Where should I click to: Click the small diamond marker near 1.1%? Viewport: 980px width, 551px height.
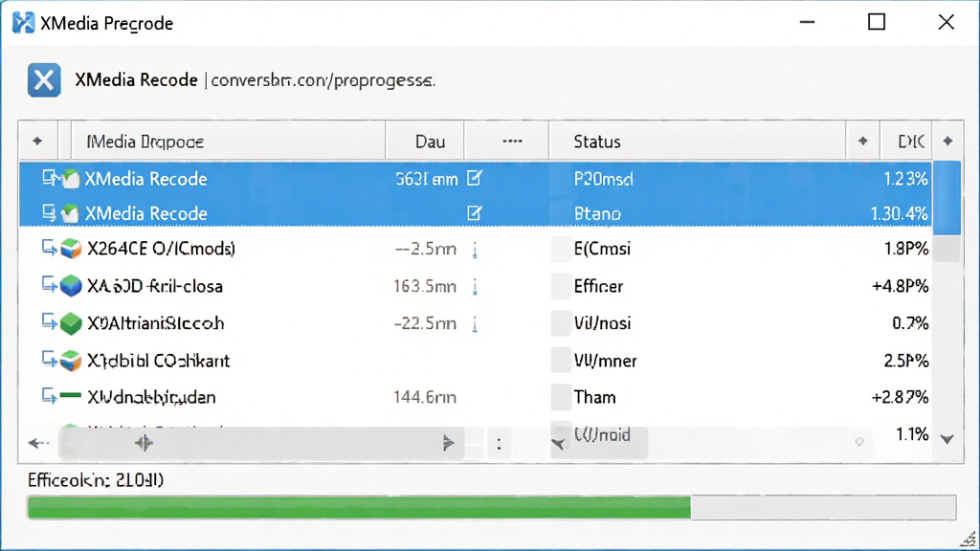click(x=859, y=442)
